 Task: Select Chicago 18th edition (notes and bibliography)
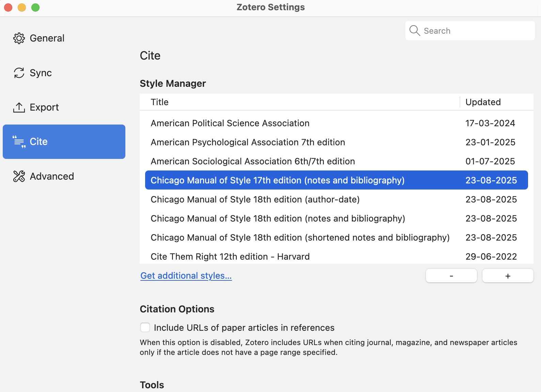click(337, 218)
